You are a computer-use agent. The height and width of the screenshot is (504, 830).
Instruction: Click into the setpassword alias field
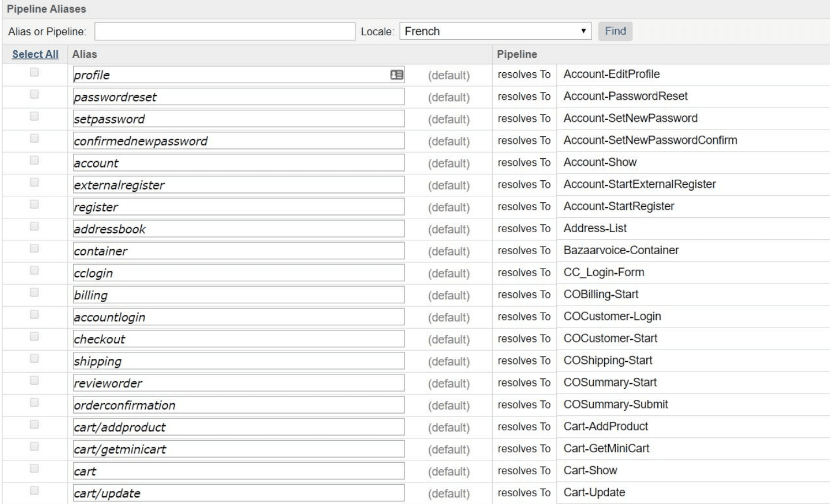238,119
